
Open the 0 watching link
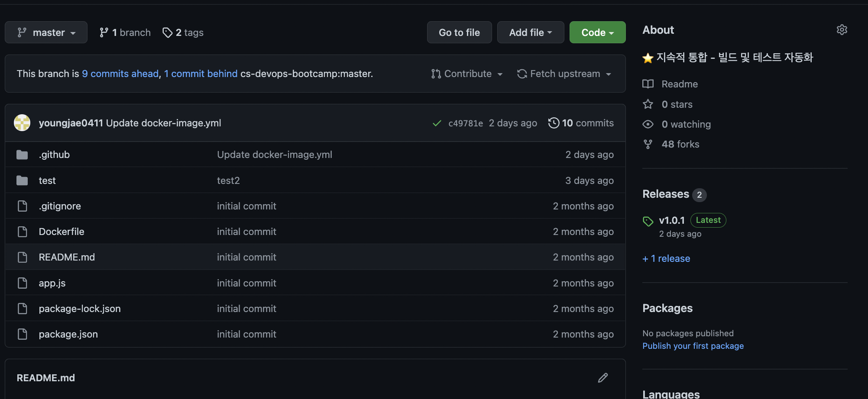pos(686,124)
